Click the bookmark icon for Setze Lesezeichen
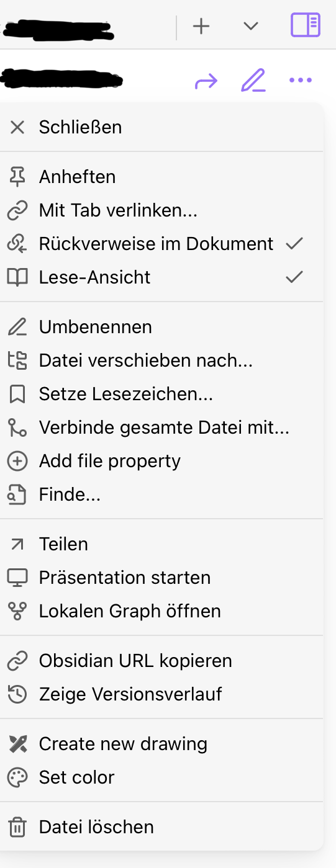The width and height of the screenshot is (336, 868). pyautogui.click(x=17, y=394)
